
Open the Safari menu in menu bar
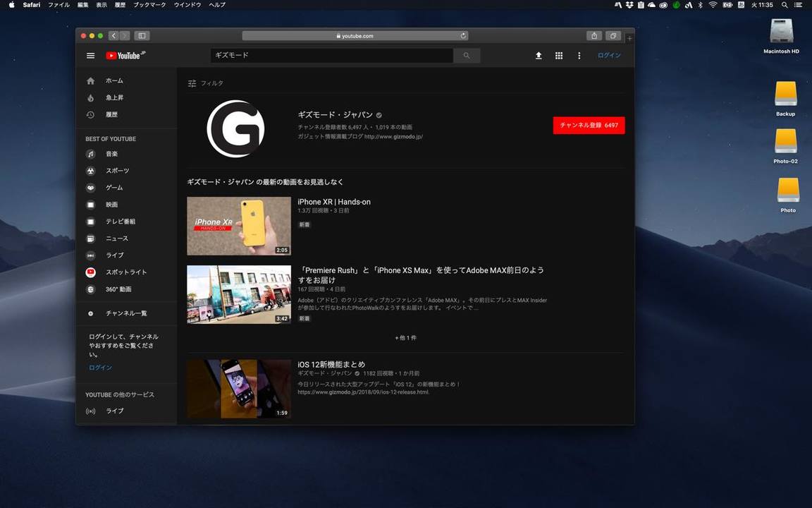tap(32, 5)
